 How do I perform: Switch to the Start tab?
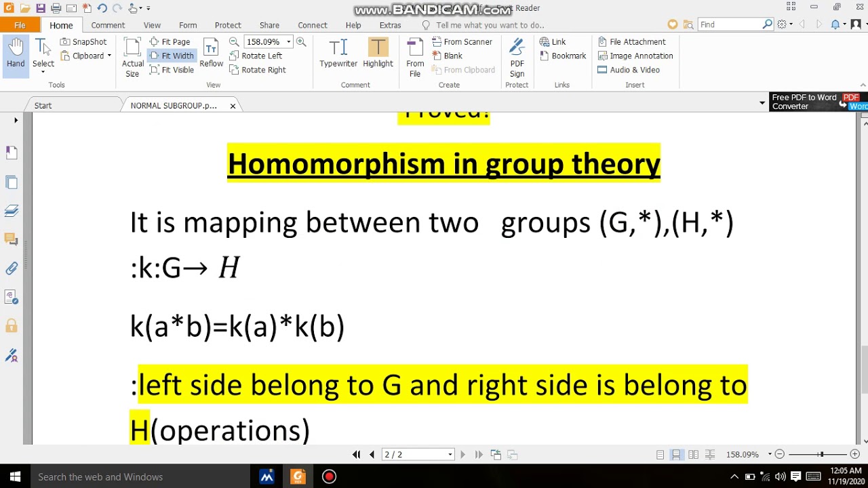pos(43,106)
